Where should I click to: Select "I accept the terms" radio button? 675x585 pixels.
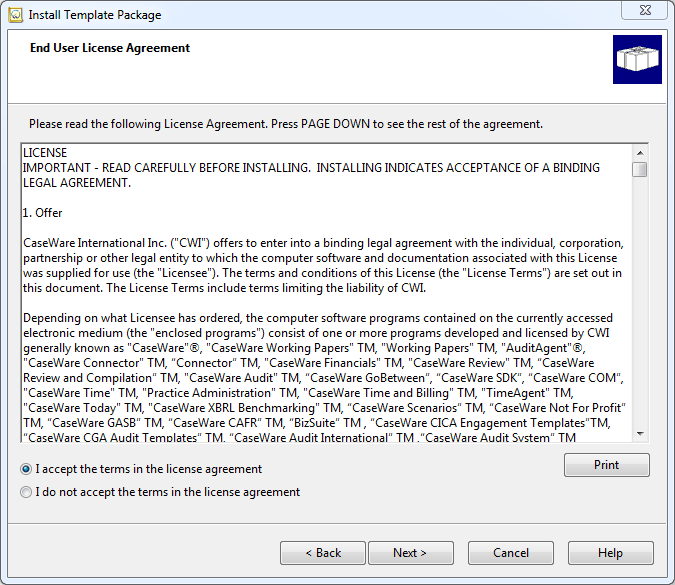(x=26, y=469)
